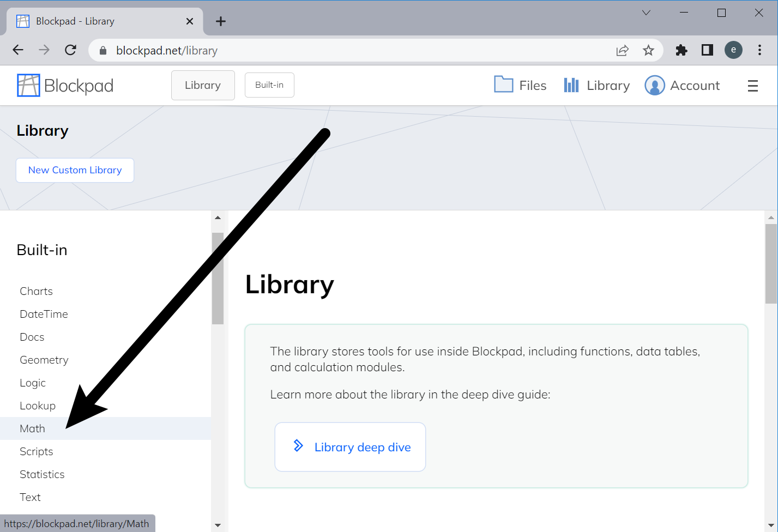Viewport: 778px width, 532px height.
Task: Open the browser extensions menu
Action: pos(681,50)
